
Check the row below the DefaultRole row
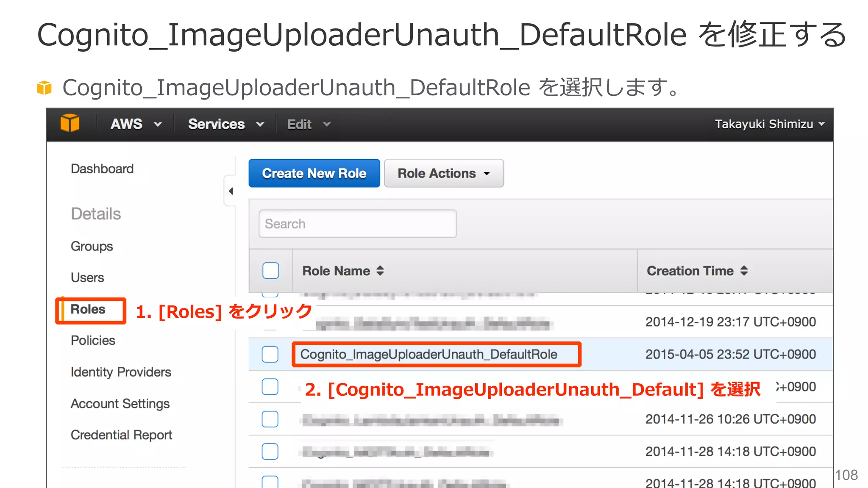[270, 386]
